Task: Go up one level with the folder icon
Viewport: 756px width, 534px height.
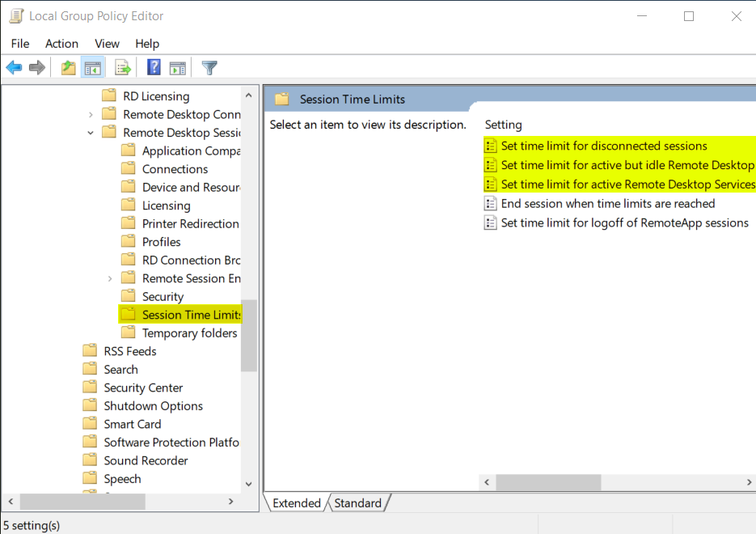Action: [69, 68]
